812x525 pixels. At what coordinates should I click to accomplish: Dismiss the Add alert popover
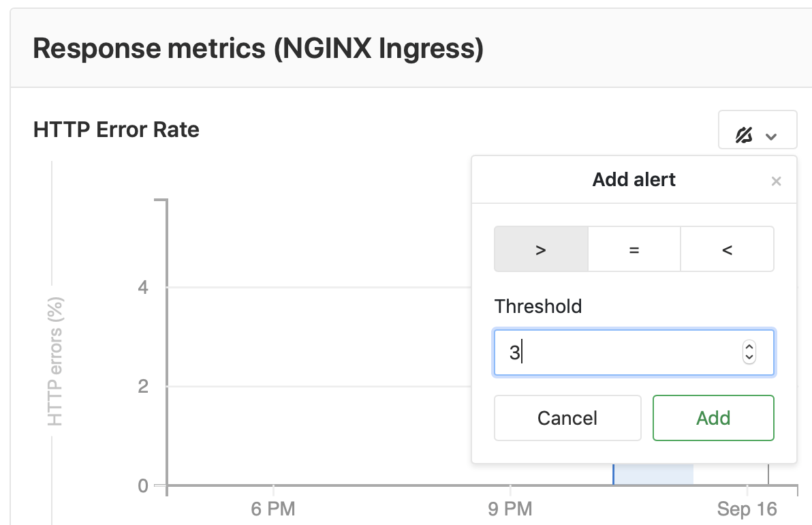click(x=776, y=181)
